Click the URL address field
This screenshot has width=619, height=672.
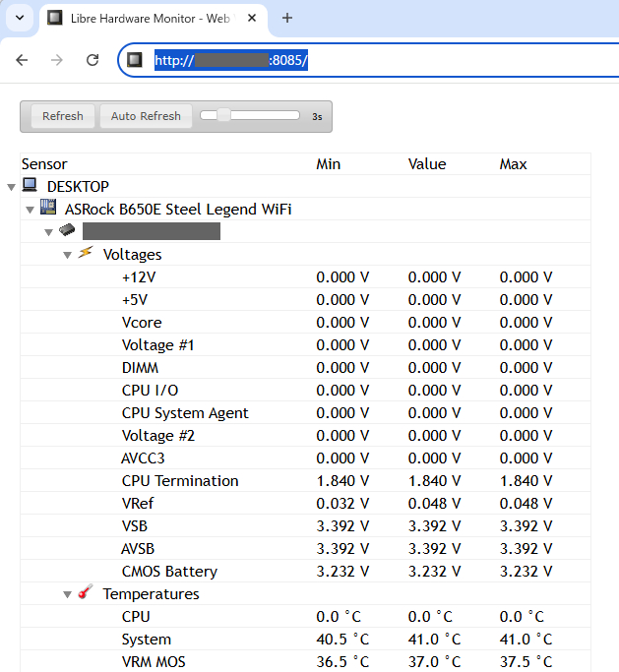(368, 60)
